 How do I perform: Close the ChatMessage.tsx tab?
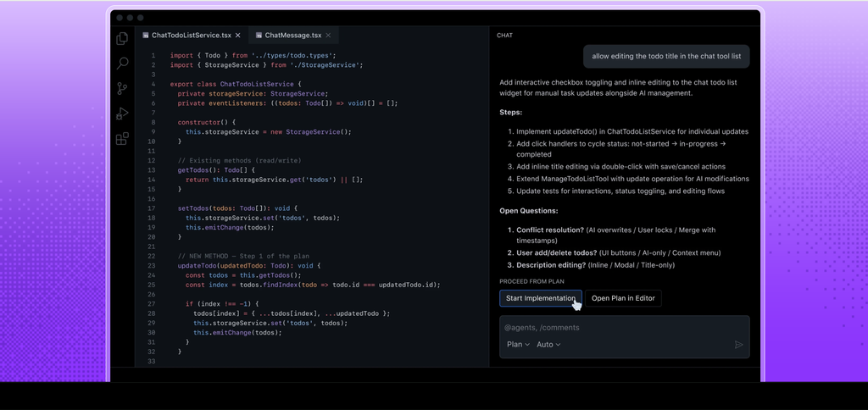328,36
